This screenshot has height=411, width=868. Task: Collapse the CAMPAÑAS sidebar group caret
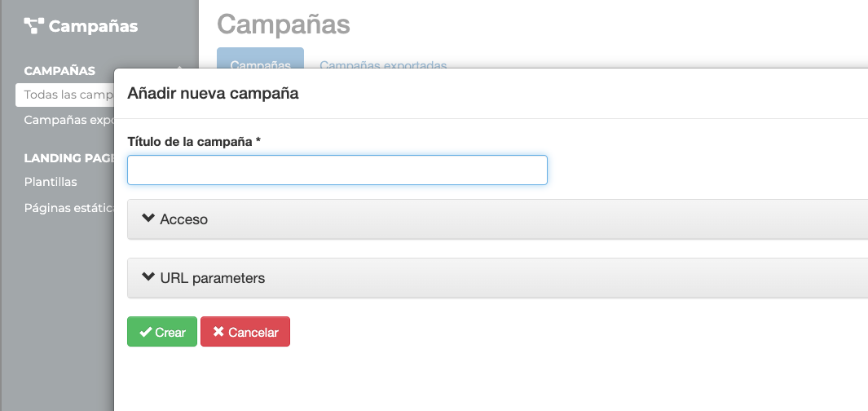(179, 68)
